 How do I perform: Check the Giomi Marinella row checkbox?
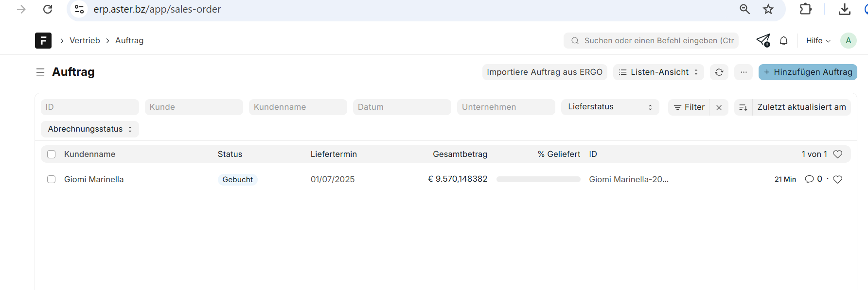[x=52, y=179]
